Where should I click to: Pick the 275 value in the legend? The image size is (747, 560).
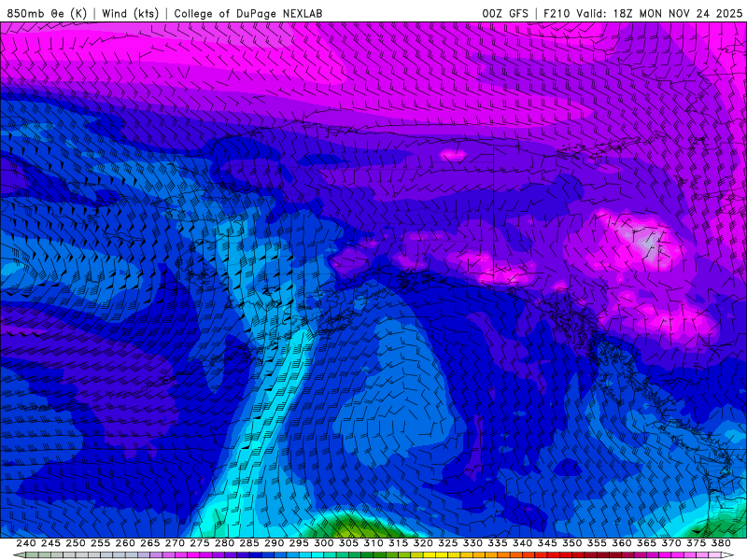(x=199, y=543)
